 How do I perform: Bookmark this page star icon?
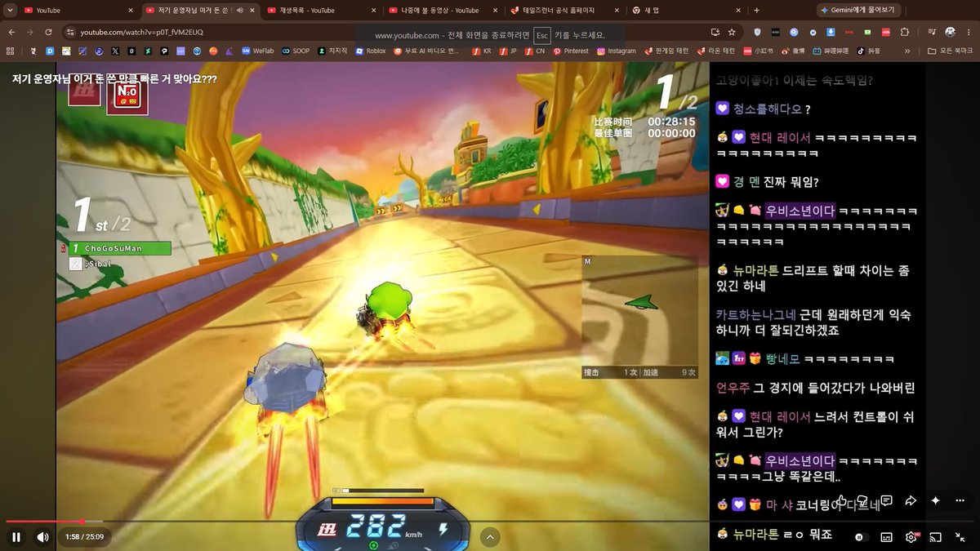(x=732, y=32)
